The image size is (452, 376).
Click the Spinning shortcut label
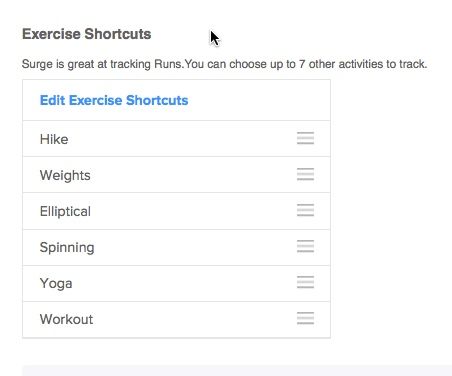coord(67,248)
